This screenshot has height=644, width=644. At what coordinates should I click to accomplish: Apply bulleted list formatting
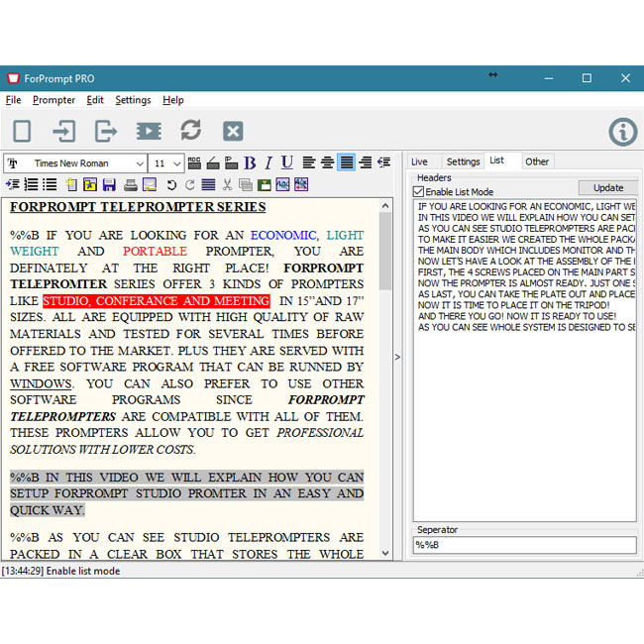tap(50, 184)
